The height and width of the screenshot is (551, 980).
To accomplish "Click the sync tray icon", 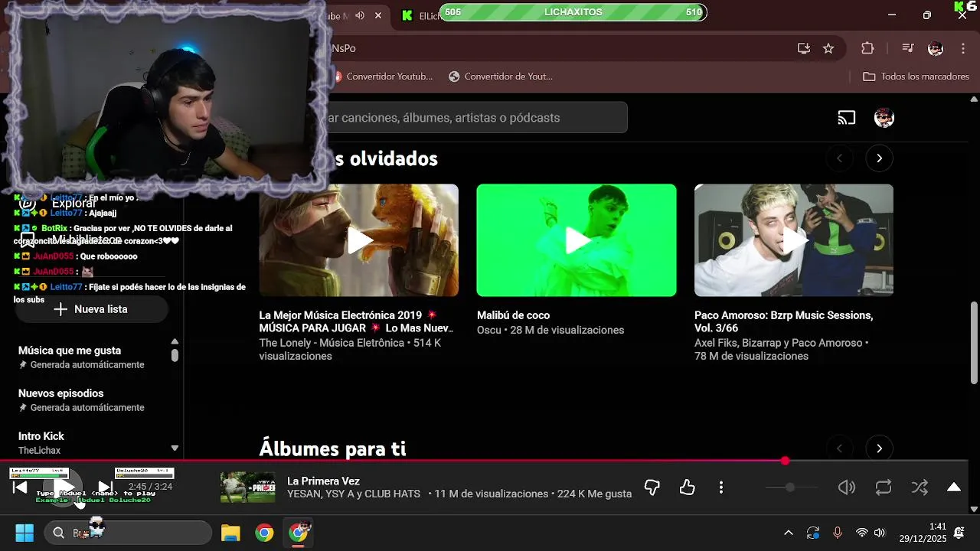I will pyautogui.click(x=813, y=533).
